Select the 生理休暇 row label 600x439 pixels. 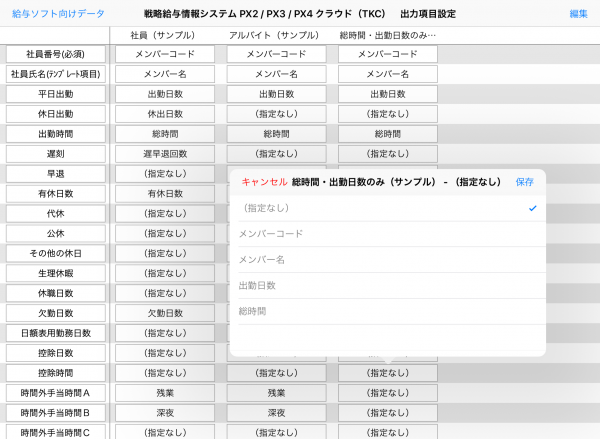(55, 273)
